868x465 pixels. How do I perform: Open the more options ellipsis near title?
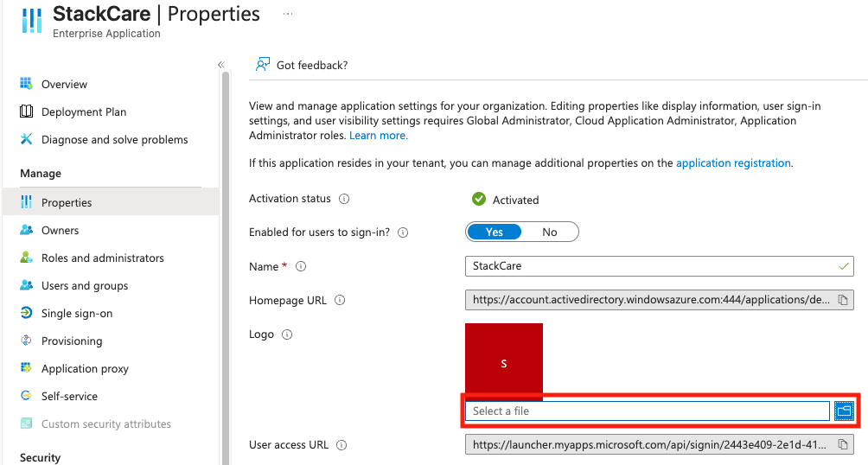tap(287, 14)
